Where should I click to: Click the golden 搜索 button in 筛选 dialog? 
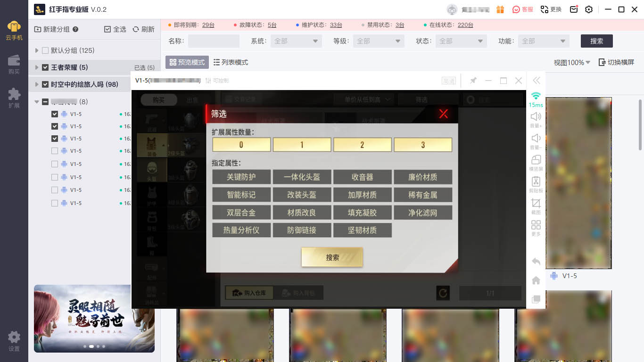[332, 257]
